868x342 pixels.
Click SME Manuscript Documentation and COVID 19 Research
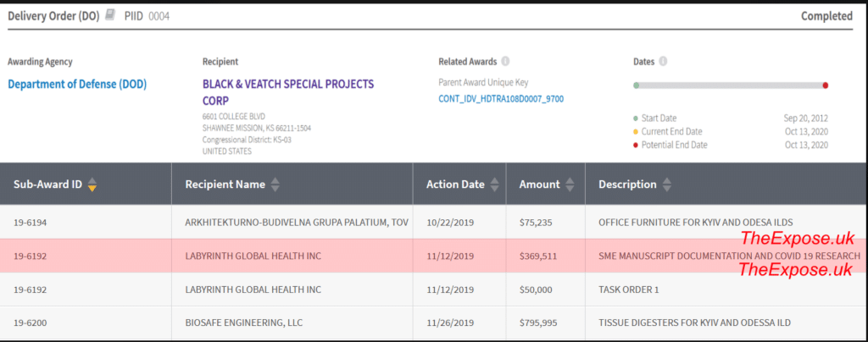(x=730, y=256)
